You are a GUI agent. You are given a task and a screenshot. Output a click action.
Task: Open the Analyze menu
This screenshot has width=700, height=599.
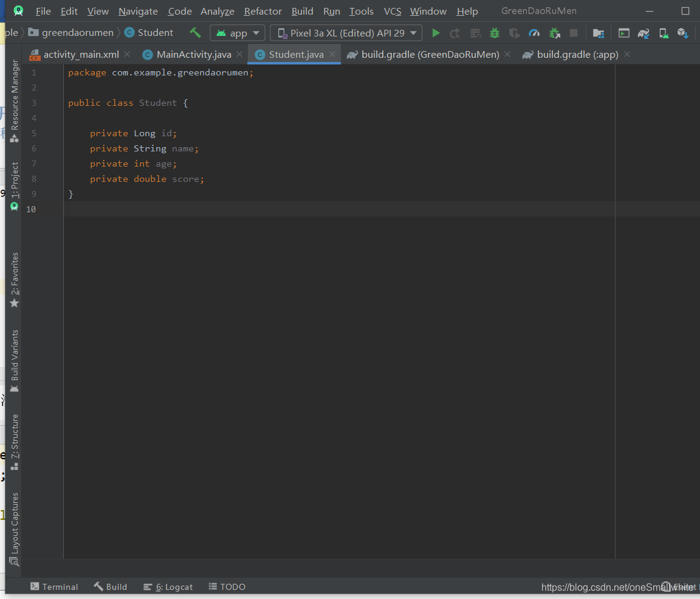(x=218, y=11)
